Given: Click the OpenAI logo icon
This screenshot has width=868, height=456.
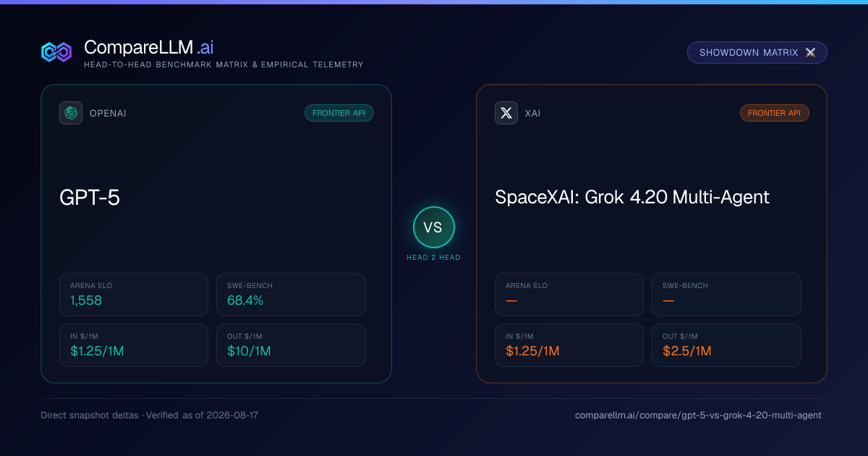Looking at the screenshot, I should 71,113.
